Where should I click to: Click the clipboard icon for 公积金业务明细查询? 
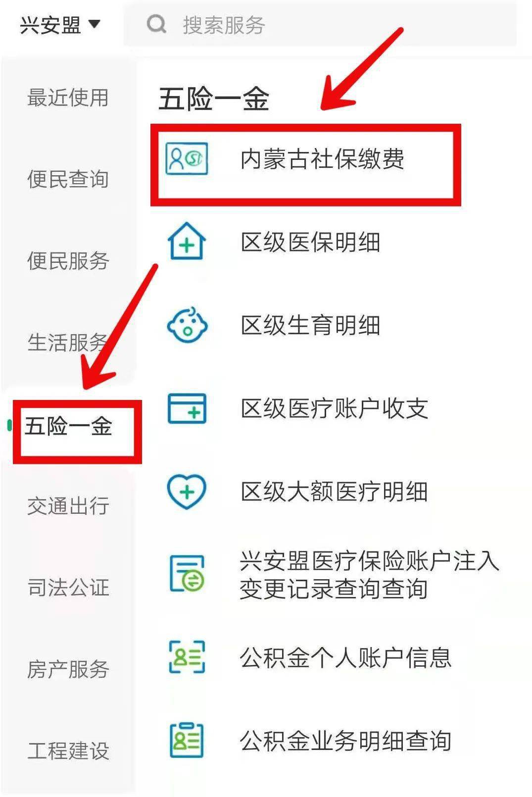(x=187, y=740)
